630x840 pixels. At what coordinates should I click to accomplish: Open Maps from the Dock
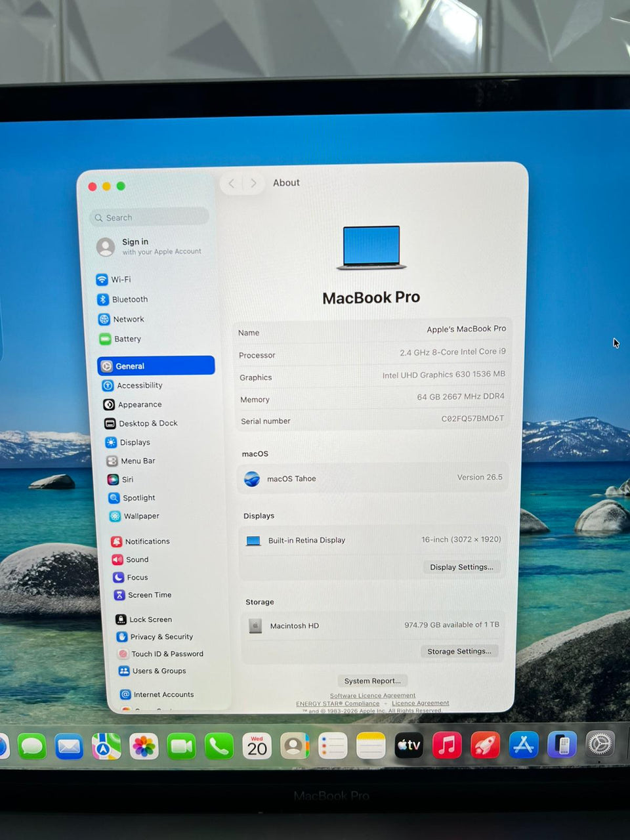pos(106,746)
